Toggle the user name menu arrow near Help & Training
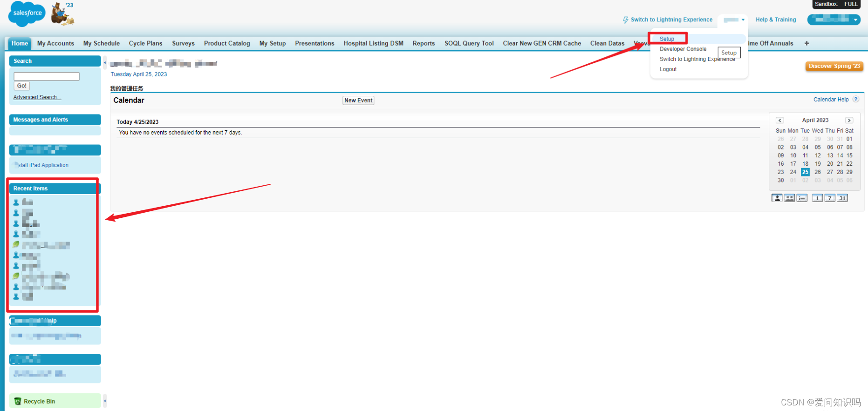868x411 pixels. click(743, 20)
